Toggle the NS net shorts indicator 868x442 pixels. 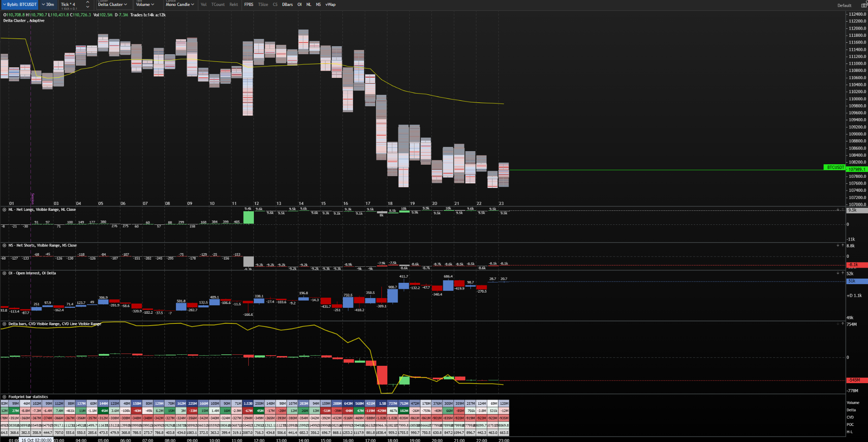click(318, 5)
